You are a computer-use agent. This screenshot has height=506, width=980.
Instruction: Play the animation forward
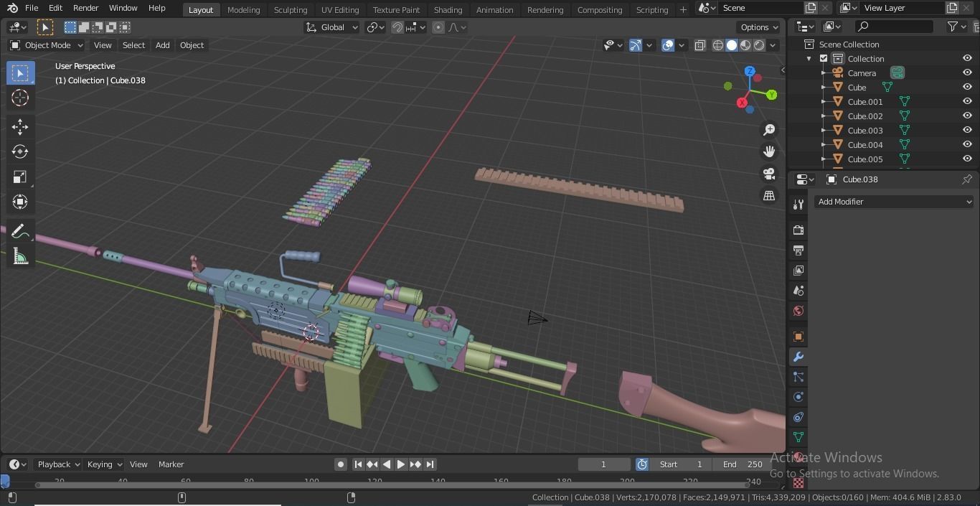point(401,464)
